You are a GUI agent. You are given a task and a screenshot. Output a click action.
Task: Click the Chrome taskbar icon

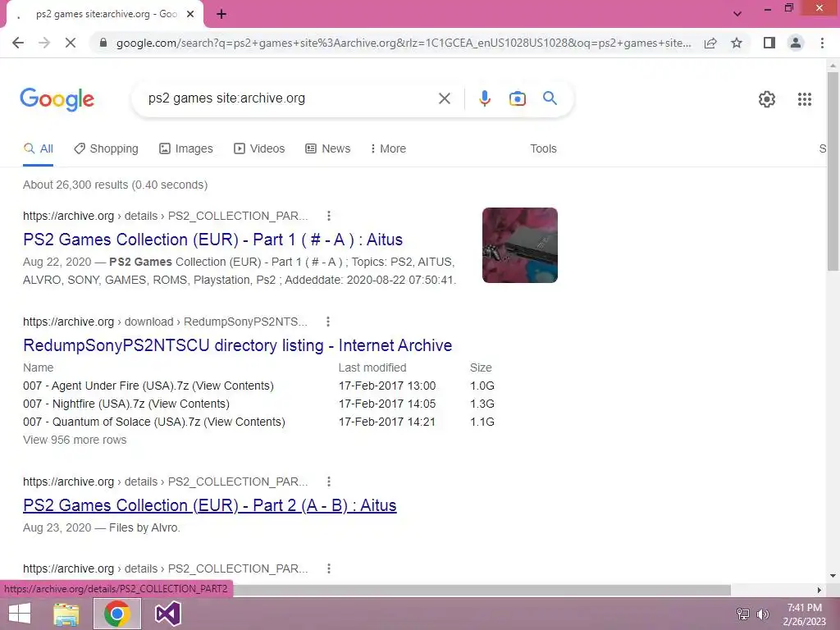point(117,614)
